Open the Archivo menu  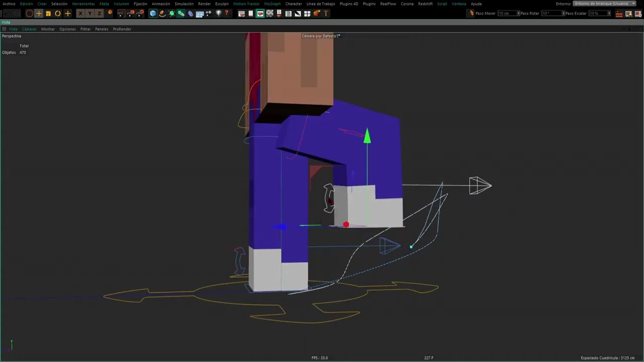[9, 4]
